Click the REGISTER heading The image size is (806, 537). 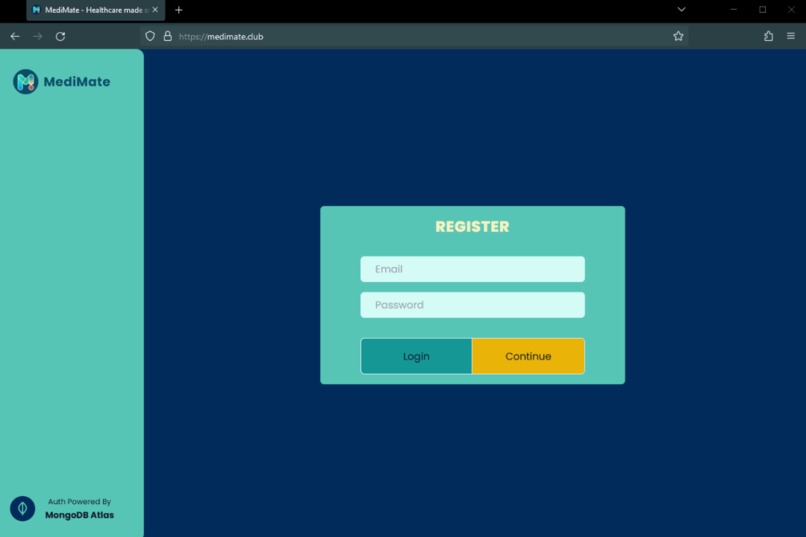pos(472,227)
